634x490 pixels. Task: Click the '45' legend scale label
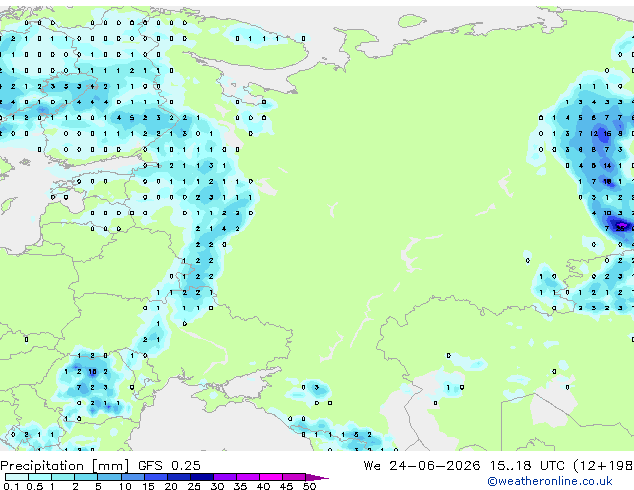[286, 486]
